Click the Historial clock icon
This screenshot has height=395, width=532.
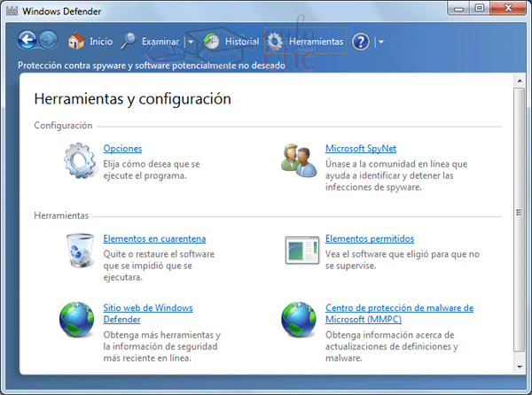pos(211,41)
